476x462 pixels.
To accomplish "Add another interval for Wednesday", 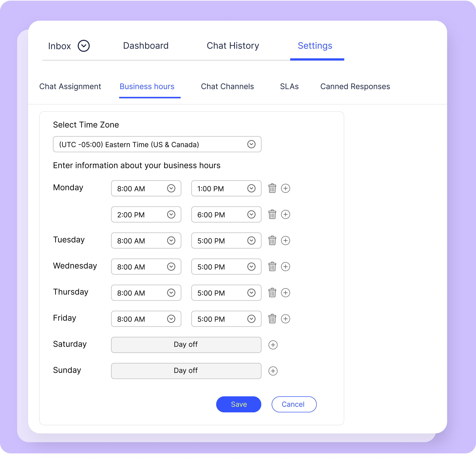I will pos(286,267).
